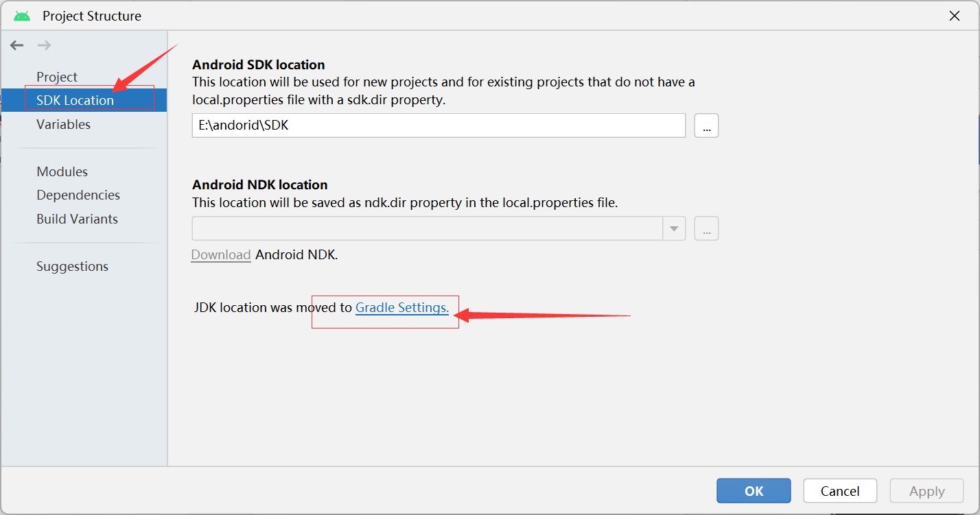Click the 'Project Structure' window title
The height and width of the screenshot is (515, 980).
pos(92,16)
